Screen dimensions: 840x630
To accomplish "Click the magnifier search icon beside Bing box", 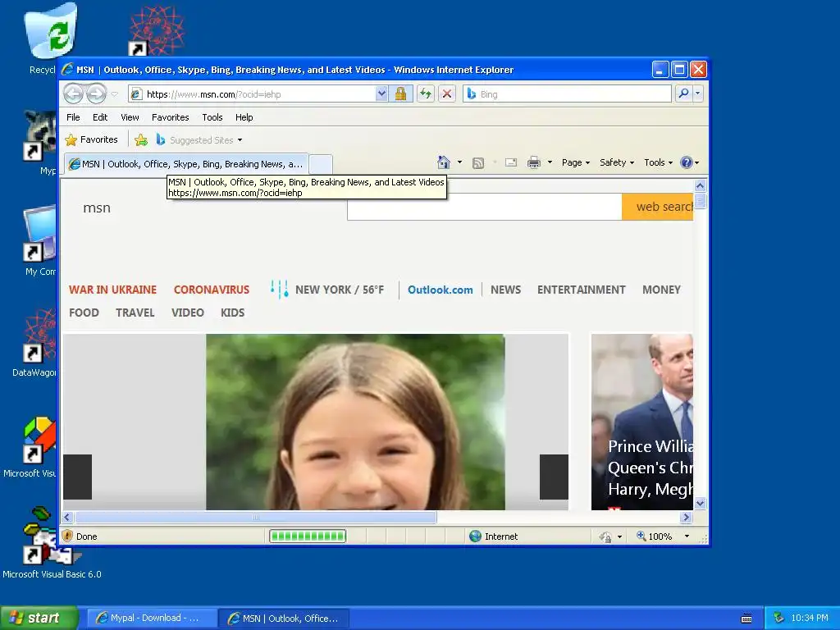I will point(683,94).
